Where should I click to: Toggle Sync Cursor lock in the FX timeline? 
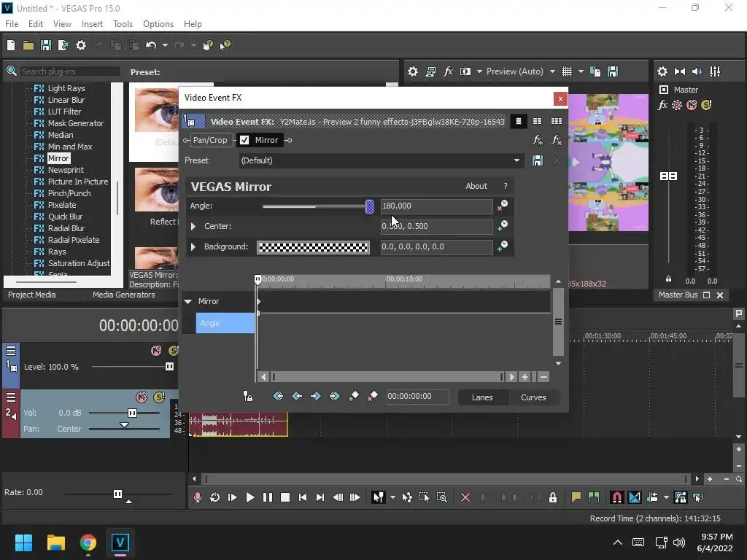click(248, 396)
